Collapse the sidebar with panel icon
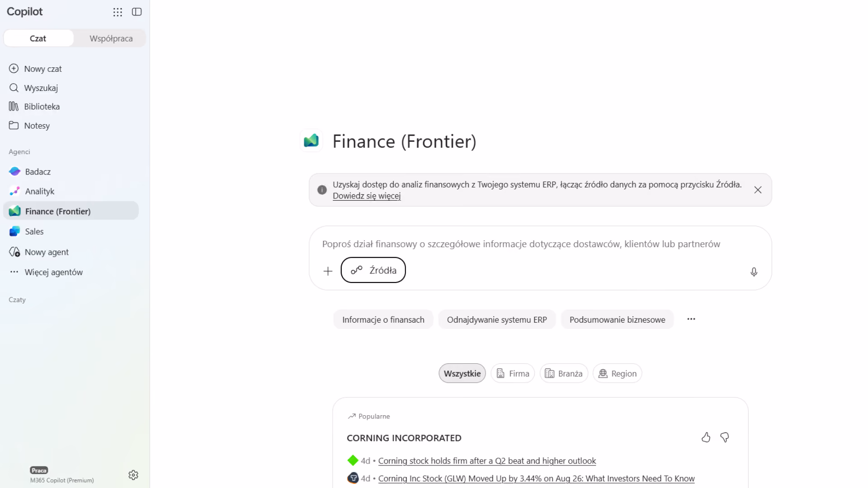The width and height of the screenshot is (868, 488). tap(137, 12)
